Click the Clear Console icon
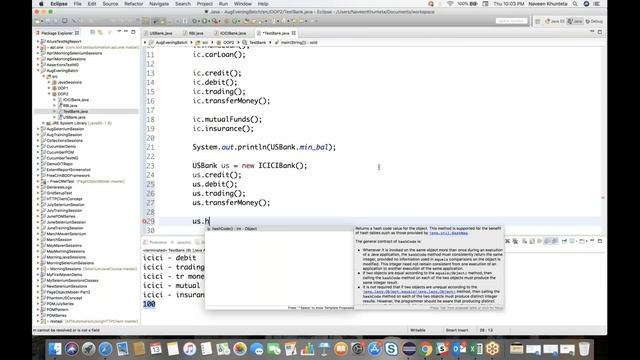The height and width of the screenshot is (360, 640). pos(525,241)
